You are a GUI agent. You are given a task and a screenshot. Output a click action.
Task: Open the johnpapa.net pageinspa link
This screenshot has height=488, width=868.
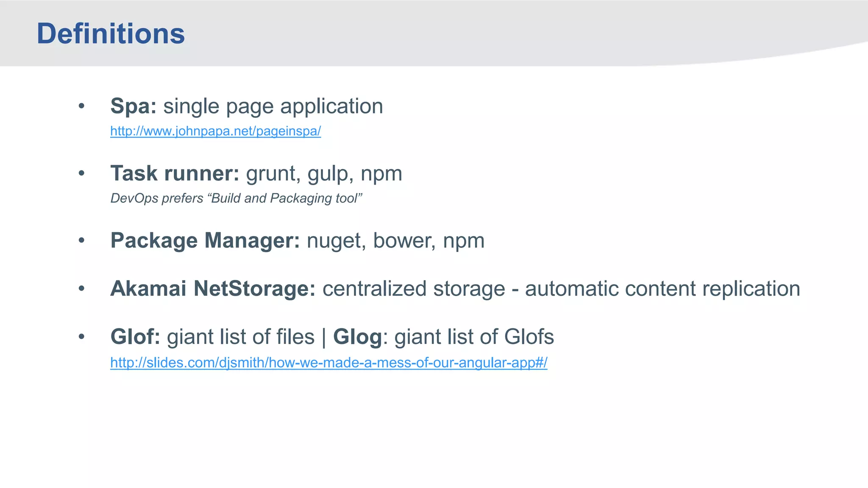[215, 131]
